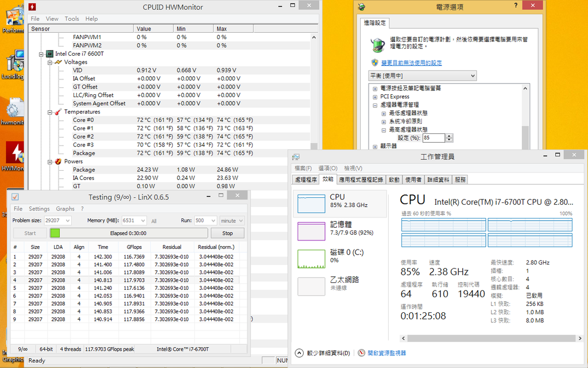
Task: Click the All memory button in LinX
Action: click(x=154, y=221)
